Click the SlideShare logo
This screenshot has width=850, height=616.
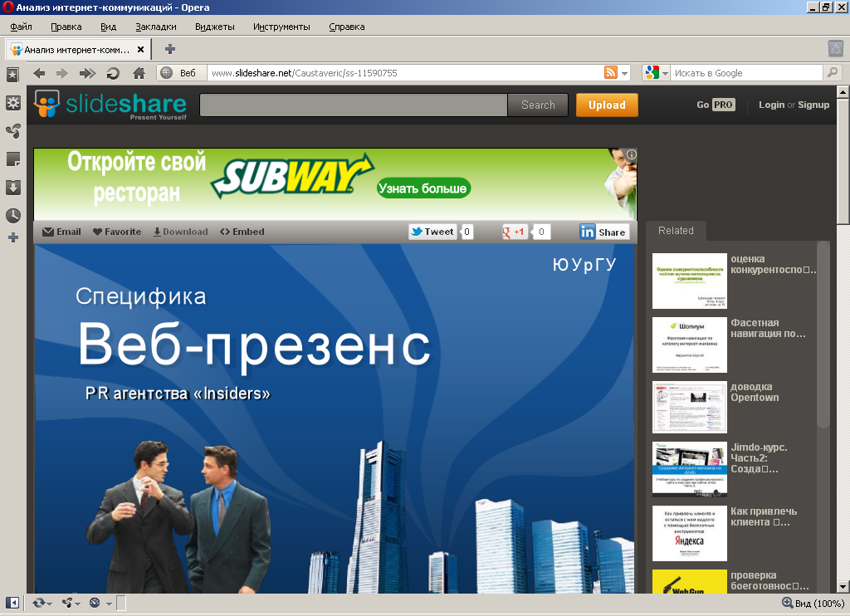pos(110,104)
